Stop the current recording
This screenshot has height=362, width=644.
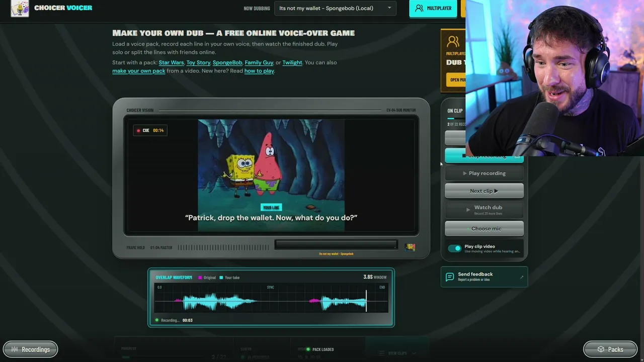(x=484, y=156)
